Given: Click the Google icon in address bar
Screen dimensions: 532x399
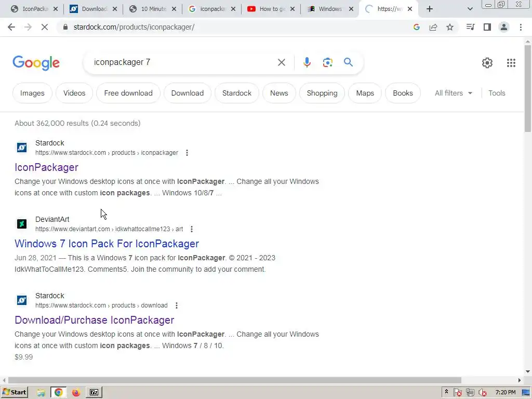Looking at the screenshot, I should [417, 27].
